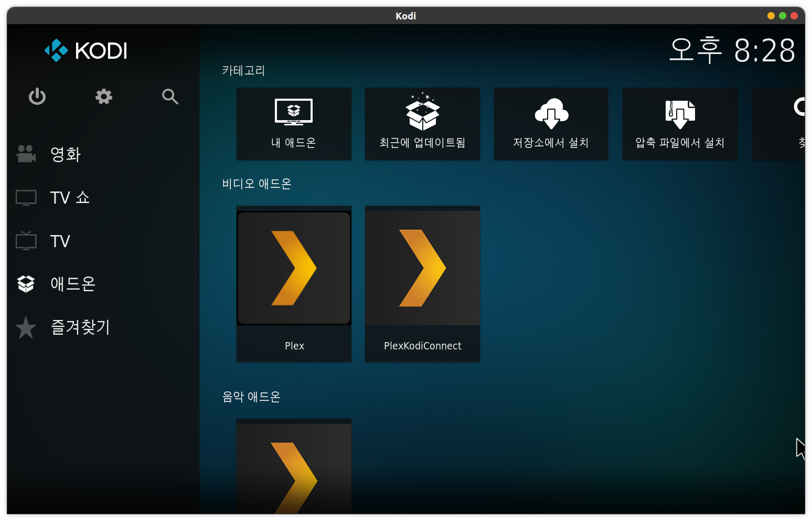Click the Plex label text

pyautogui.click(x=294, y=346)
